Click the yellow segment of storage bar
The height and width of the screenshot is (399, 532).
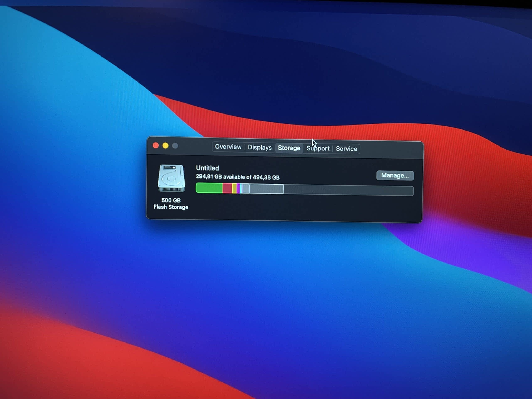pyautogui.click(x=234, y=188)
